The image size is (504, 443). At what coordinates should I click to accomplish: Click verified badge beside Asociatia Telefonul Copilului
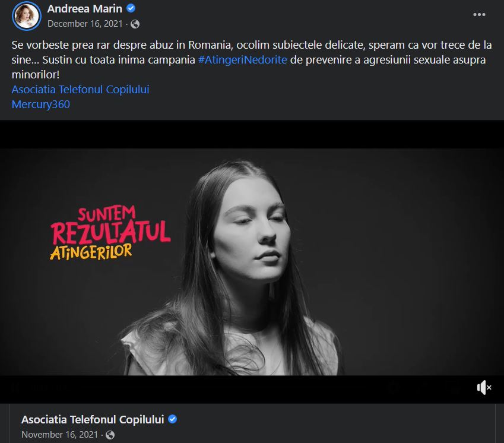click(x=173, y=419)
